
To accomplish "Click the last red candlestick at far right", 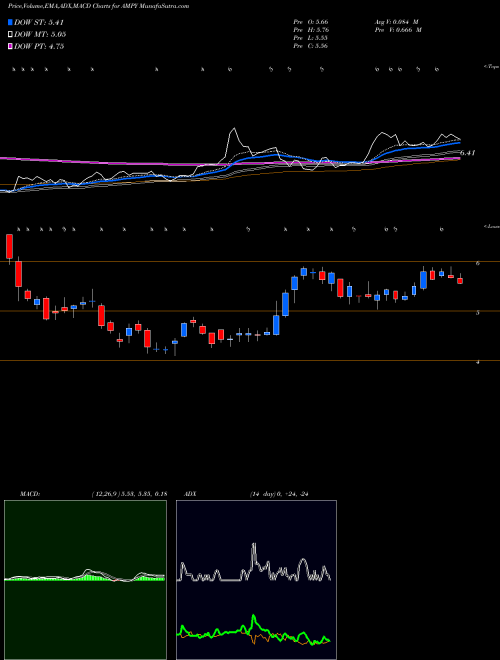I will tap(460, 281).
